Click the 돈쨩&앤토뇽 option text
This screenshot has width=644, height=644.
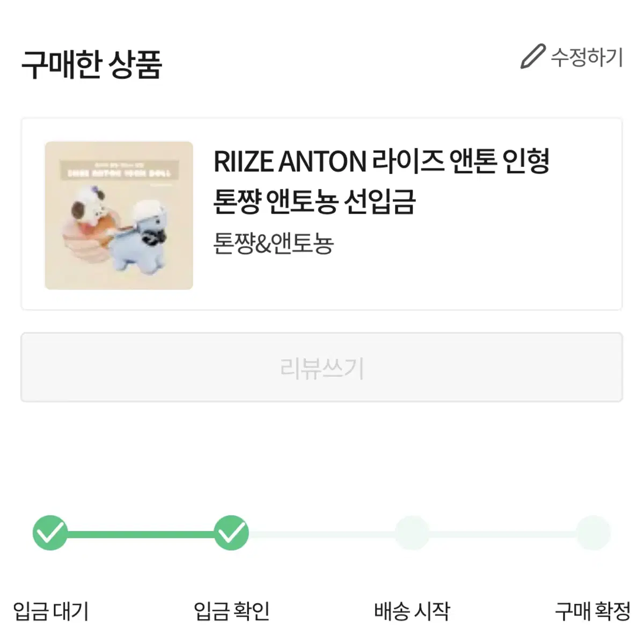pyautogui.click(x=274, y=244)
